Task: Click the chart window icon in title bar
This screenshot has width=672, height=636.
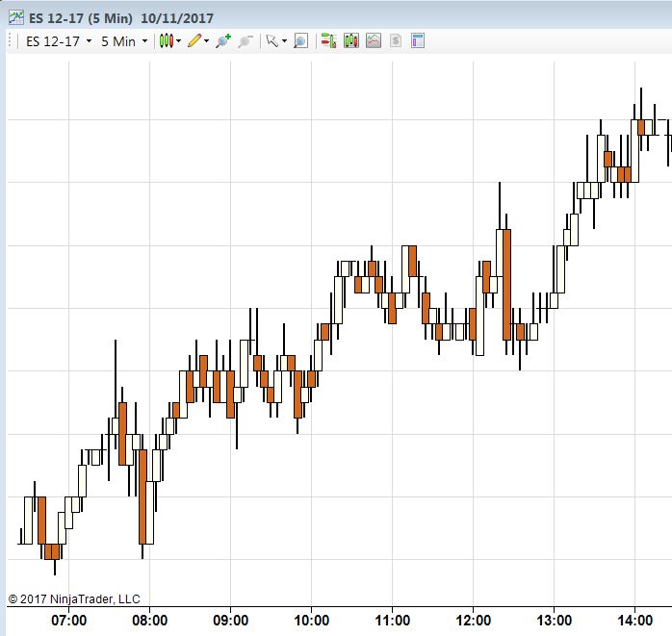Action: 16,17
